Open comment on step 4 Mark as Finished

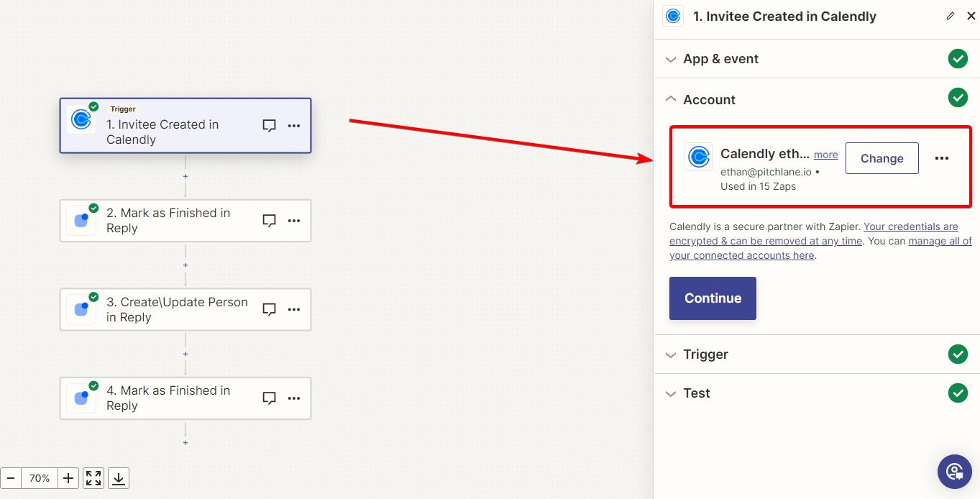pos(270,398)
